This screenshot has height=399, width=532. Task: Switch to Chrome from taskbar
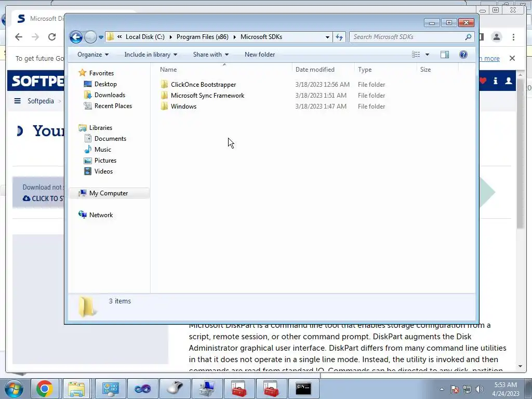click(45, 389)
